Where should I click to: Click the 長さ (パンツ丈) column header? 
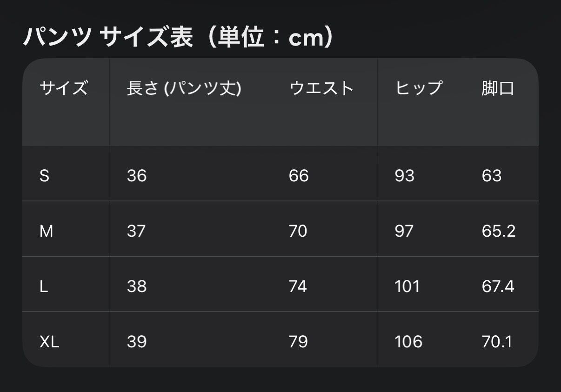(x=184, y=88)
